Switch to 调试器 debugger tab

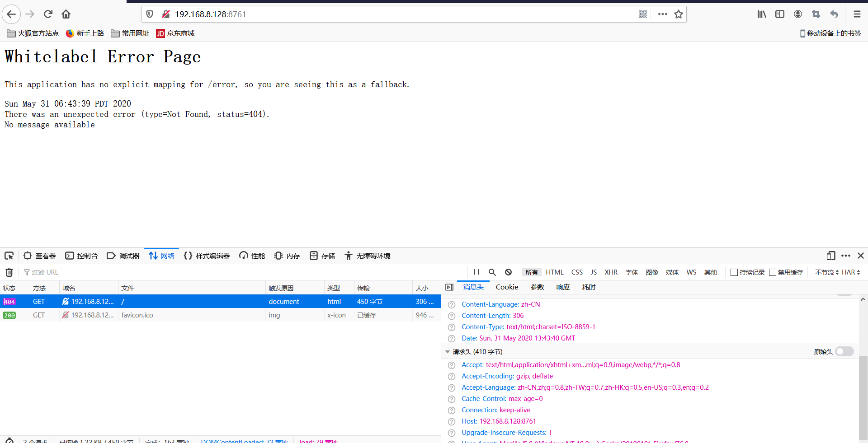pos(123,256)
